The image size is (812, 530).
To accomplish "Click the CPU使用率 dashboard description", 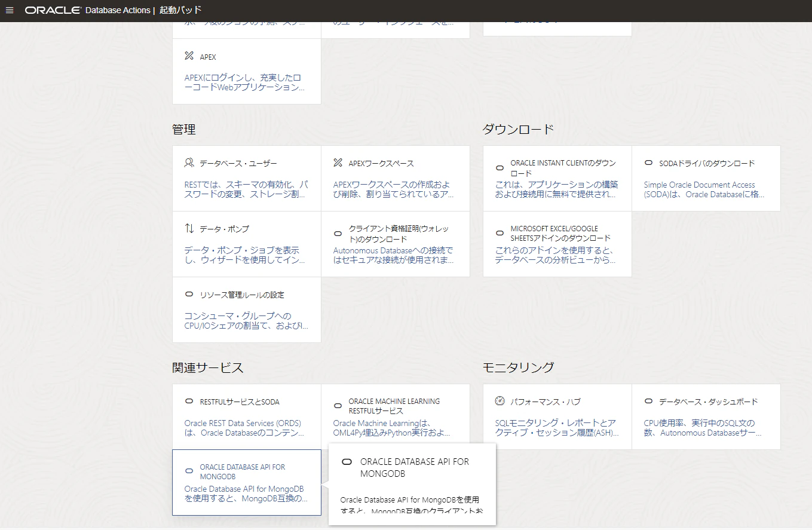I will (703, 428).
